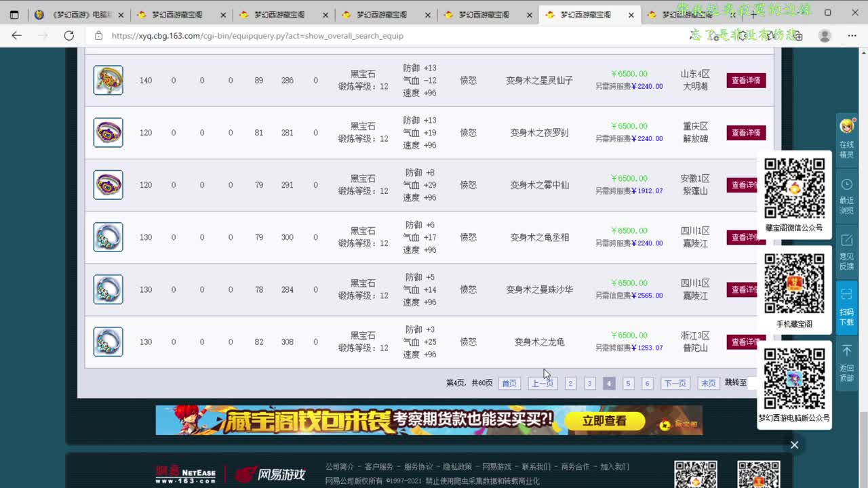Open 最近浏览 recent history icon
The width and height of the screenshot is (868, 488).
pyautogui.click(x=846, y=195)
